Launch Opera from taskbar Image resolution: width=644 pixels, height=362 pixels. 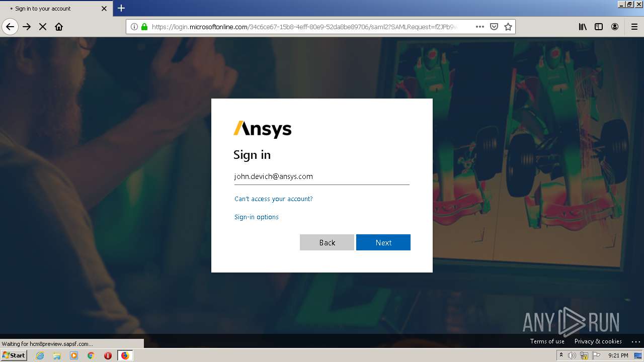point(108,355)
